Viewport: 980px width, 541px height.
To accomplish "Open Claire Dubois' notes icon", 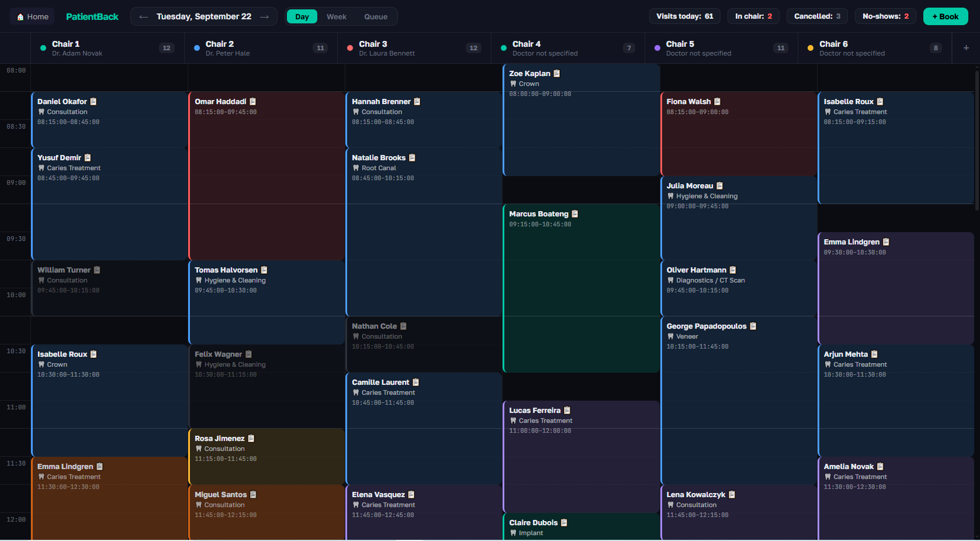I will 565,523.
